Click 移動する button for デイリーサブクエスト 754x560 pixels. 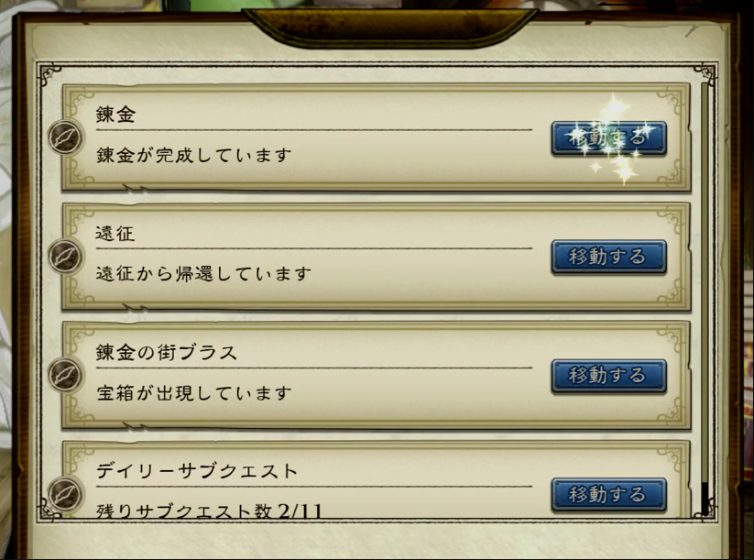(x=608, y=495)
